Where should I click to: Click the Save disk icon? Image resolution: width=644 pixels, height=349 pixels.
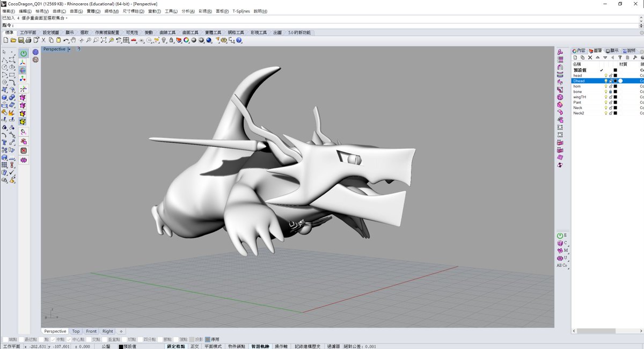[21, 40]
